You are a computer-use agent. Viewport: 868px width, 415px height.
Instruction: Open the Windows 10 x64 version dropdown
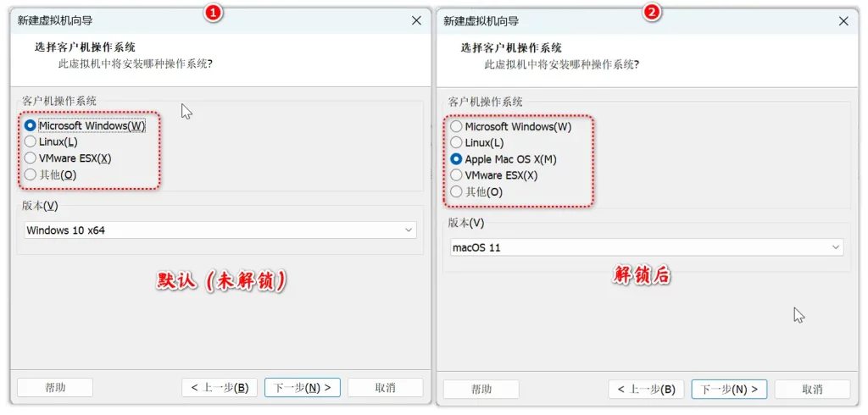[220, 230]
